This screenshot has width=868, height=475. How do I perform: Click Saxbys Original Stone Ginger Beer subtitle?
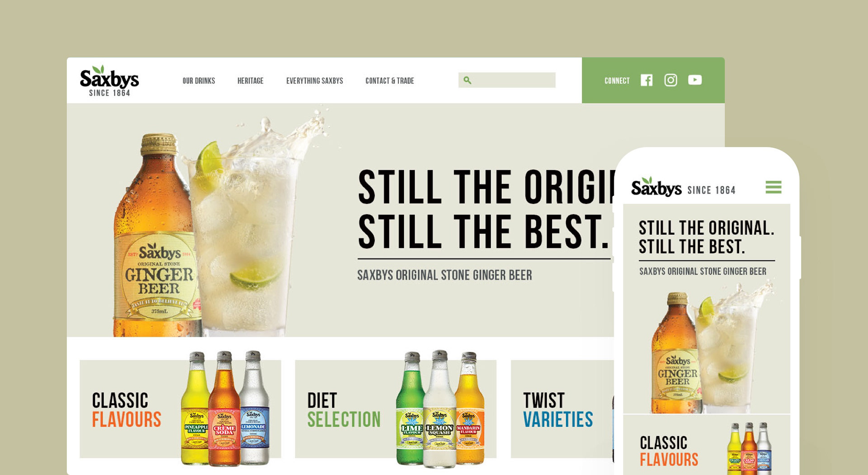pyautogui.click(x=445, y=275)
